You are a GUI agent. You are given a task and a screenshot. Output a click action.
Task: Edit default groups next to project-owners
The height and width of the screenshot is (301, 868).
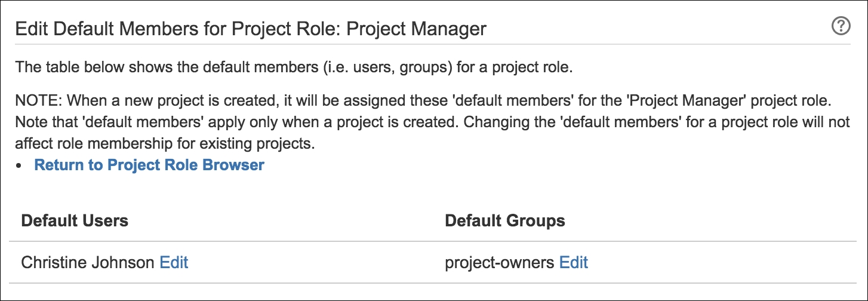573,262
